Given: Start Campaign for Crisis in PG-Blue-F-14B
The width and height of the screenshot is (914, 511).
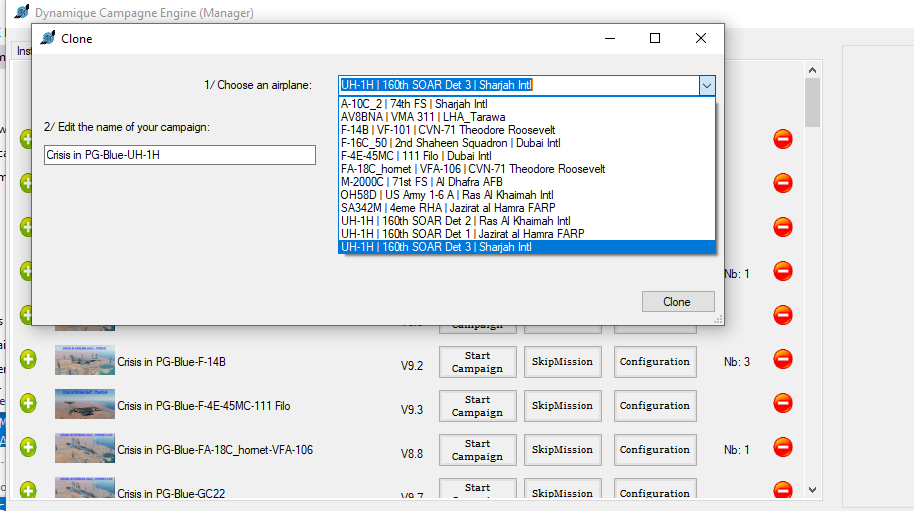Looking at the screenshot, I should click(477, 362).
